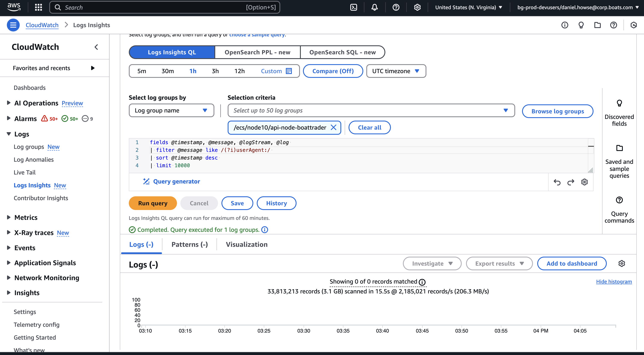
Task: Click the AWS search field
Action: (x=165, y=7)
